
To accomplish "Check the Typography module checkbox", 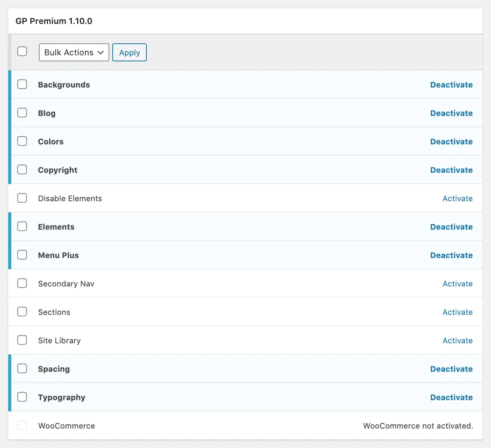I will (22, 397).
